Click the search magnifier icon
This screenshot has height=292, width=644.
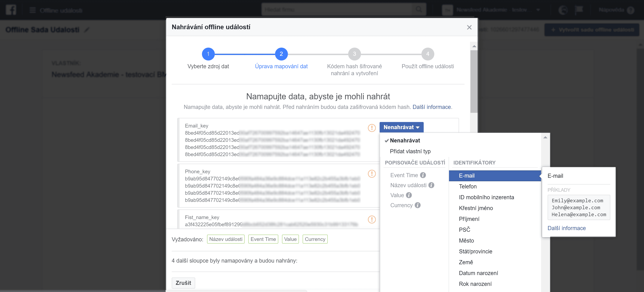[419, 10]
